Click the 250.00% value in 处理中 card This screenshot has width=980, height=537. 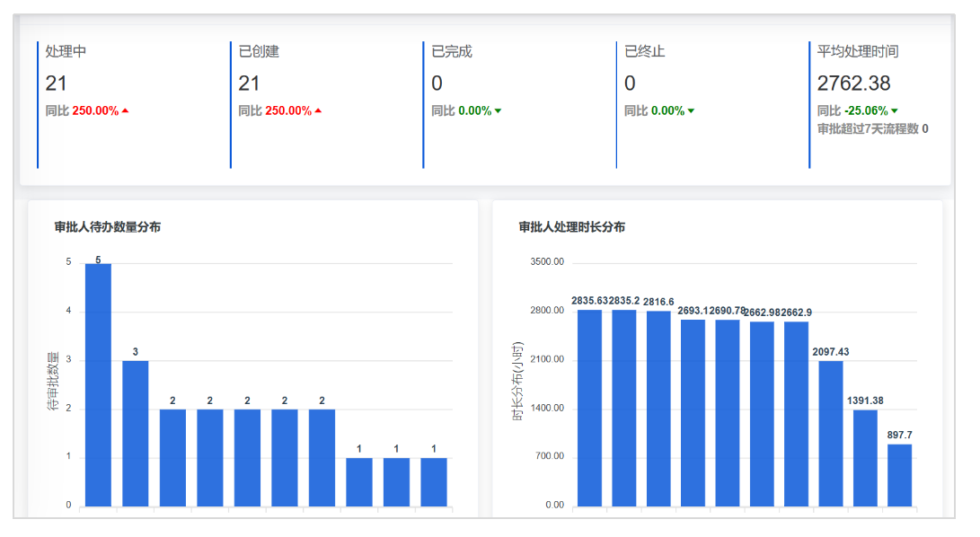click(95, 110)
